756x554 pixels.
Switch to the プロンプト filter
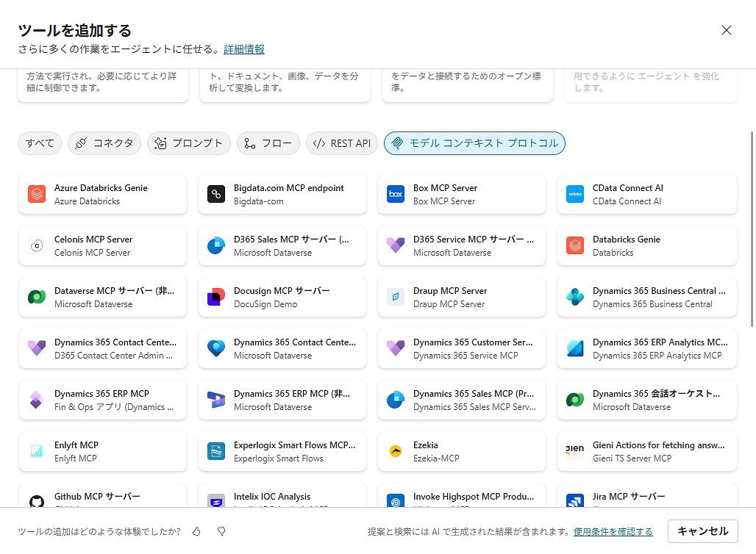[x=188, y=143]
